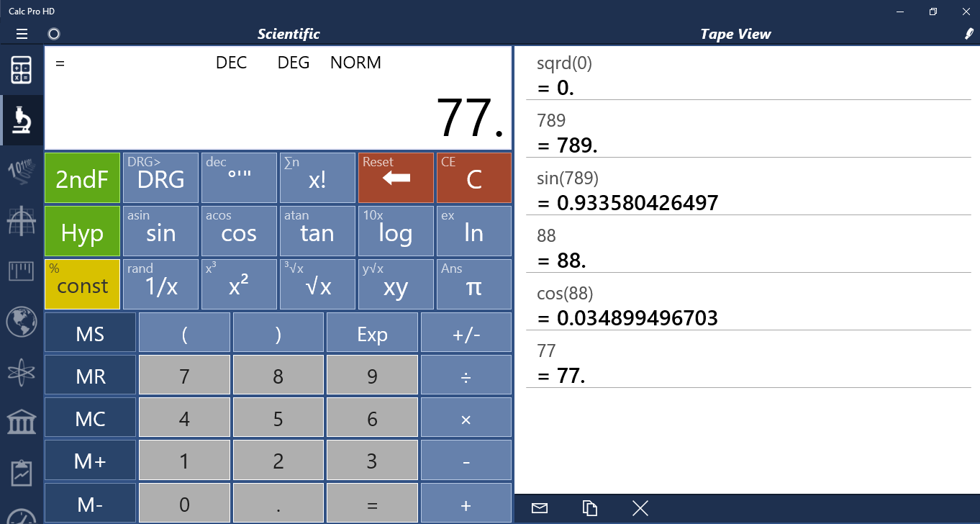Image resolution: width=980 pixels, height=524 pixels.
Task: Select the scientific calculator microscope icon
Action: (x=21, y=119)
